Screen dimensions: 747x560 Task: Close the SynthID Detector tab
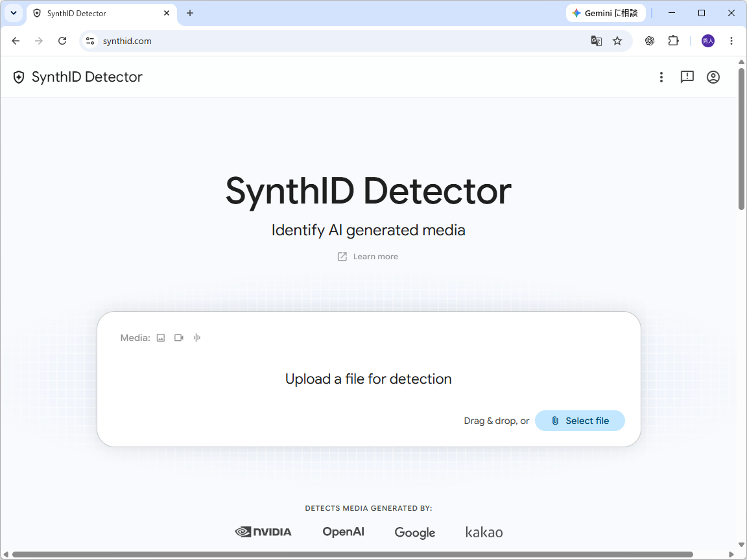[x=167, y=14]
